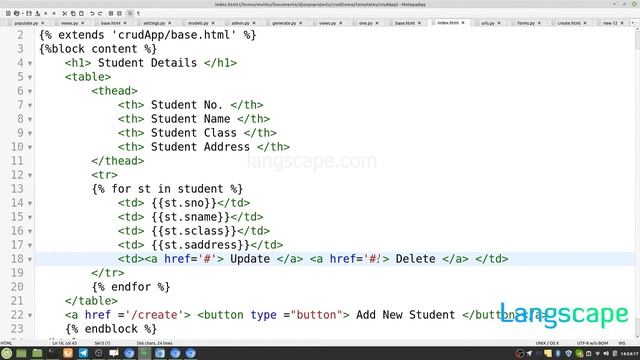
Task: Save the file with the Save icon
Action: point(29,13)
